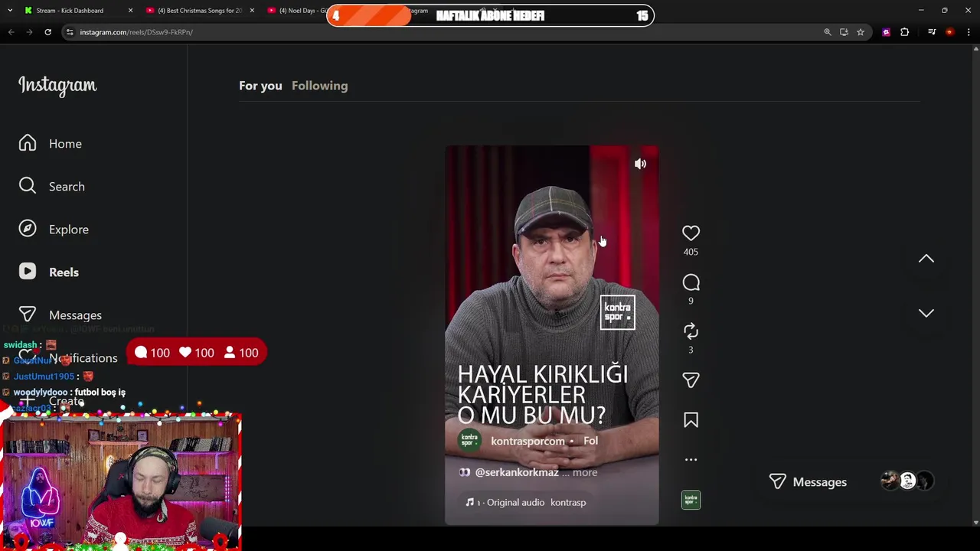980x551 pixels.
Task: Open Search in the sidebar
Action: (52, 187)
